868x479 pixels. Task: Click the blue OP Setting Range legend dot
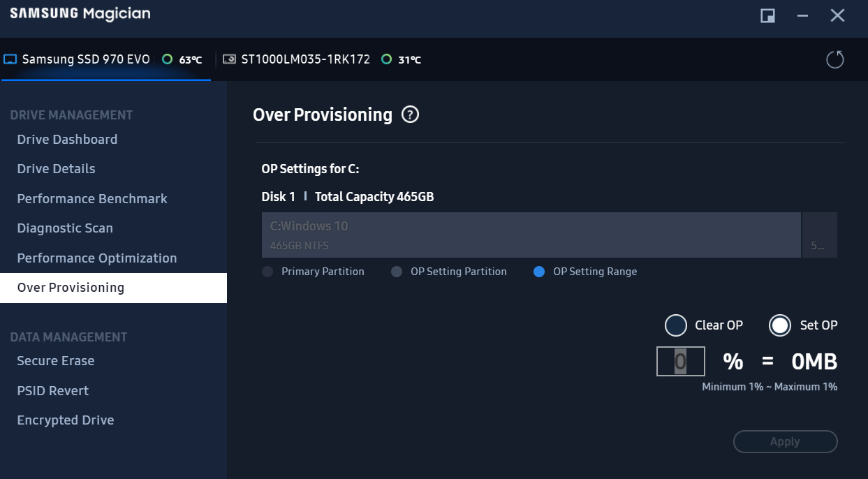pos(539,272)
